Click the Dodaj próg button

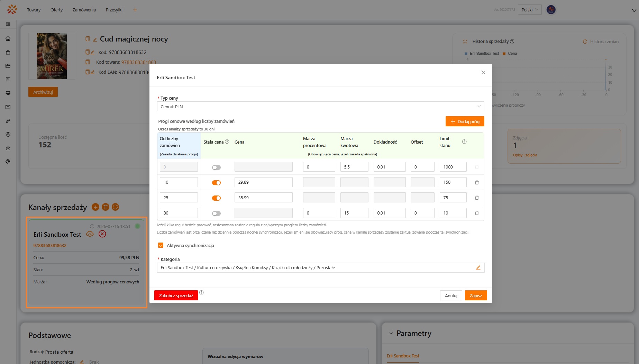(x=465, y=121)
